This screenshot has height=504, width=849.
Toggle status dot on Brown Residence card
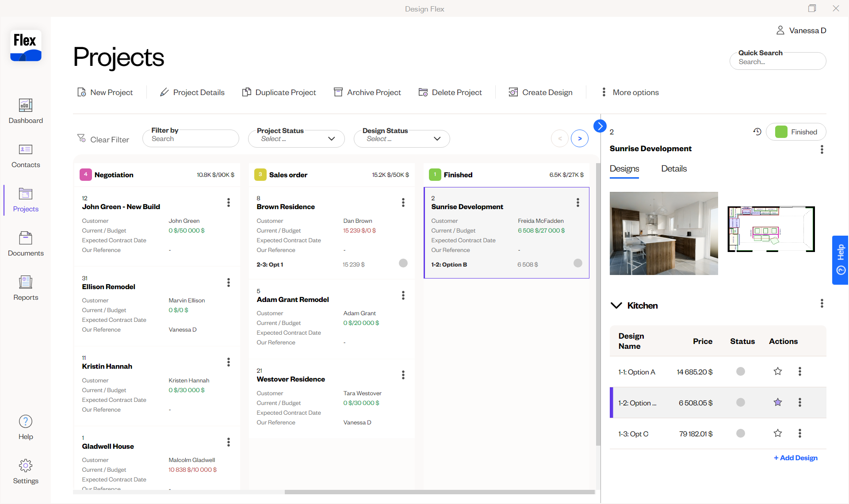point(403,263)
